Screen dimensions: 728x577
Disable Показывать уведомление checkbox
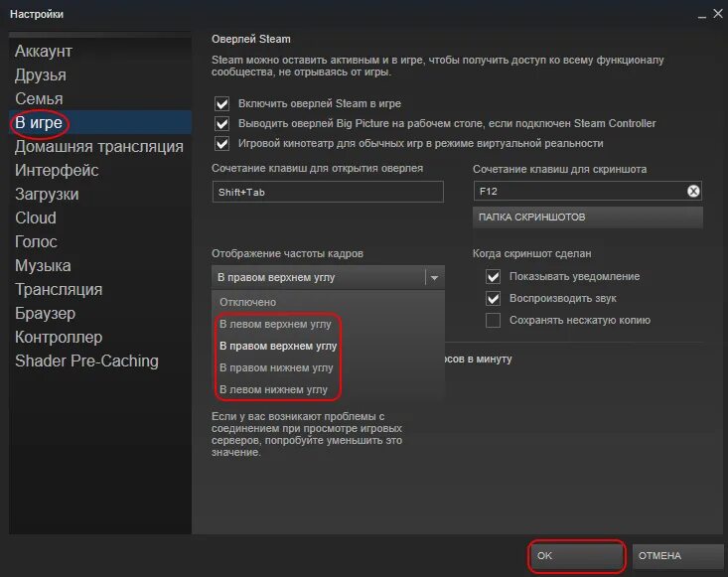pos(493,277)
